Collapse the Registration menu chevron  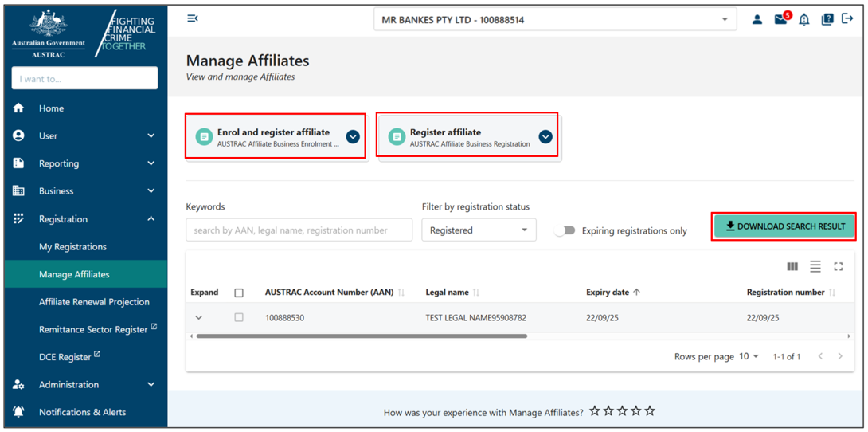151,218
